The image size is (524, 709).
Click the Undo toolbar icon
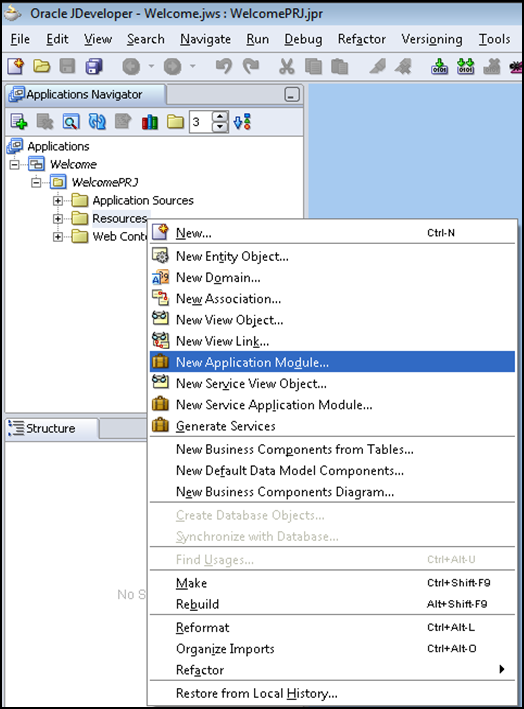[224, 66]
